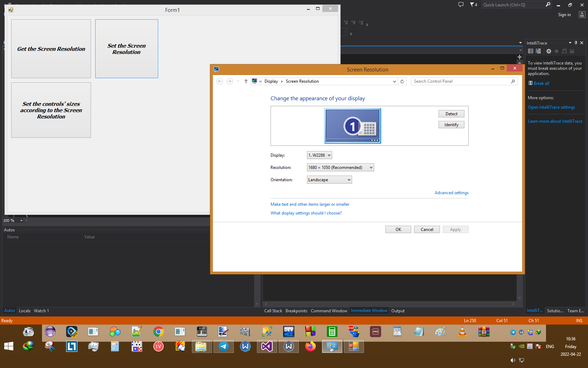Click the IntelliTrace events view list icon
Image resolution: width=588 pixels, height=368 pixels.
point(531,51)
